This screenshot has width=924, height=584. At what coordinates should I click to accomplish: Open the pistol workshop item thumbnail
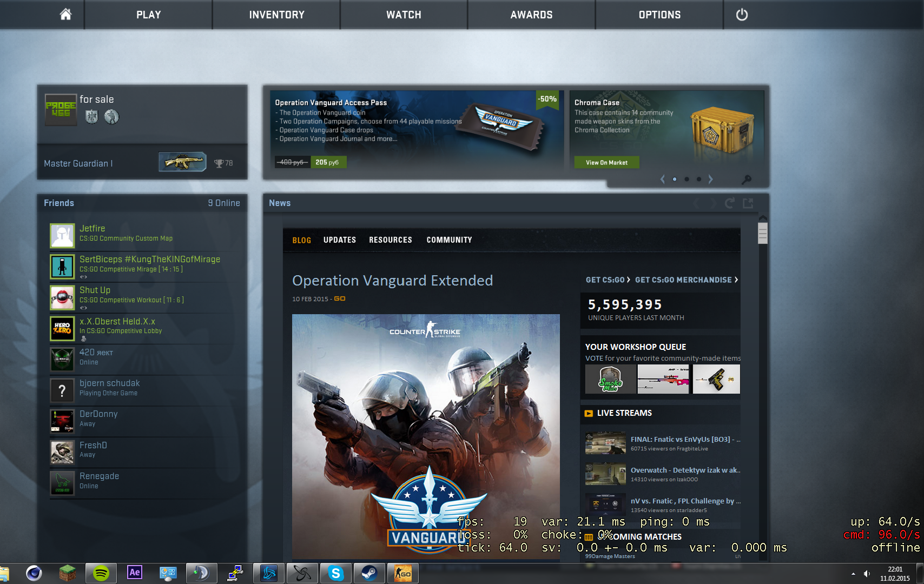[716, 379]
